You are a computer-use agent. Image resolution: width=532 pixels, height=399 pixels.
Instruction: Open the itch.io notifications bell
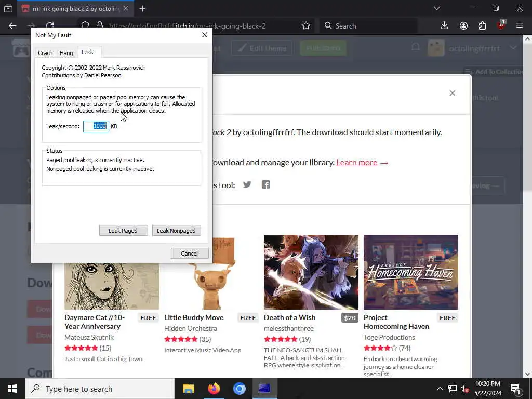tap(416, 47)
